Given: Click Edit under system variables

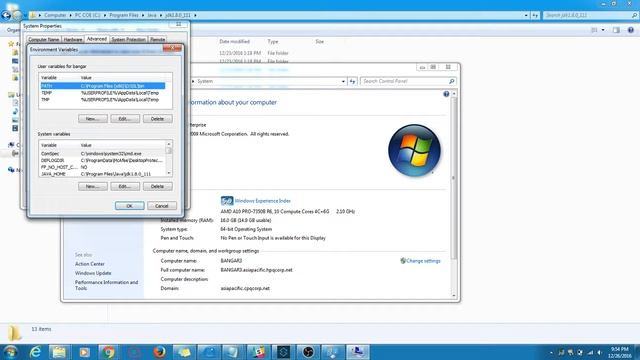Looking at the screenshot, I should click(x=125, y=187).
